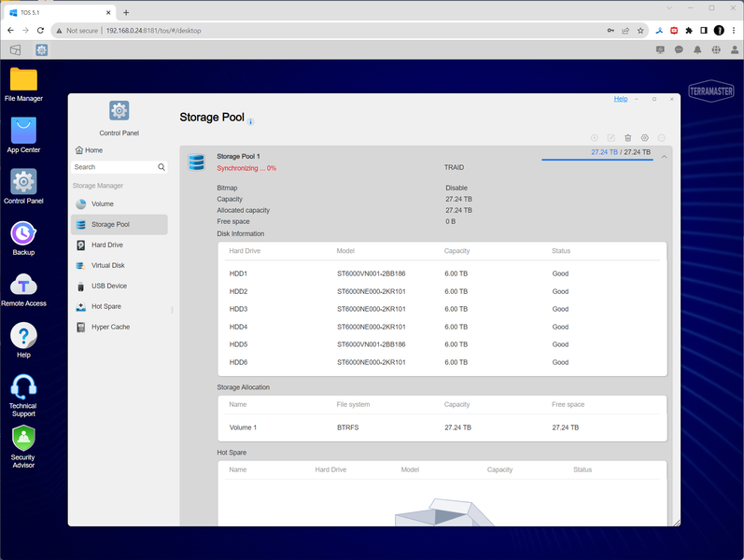Click the edit storage pool icon

point(611,137)
